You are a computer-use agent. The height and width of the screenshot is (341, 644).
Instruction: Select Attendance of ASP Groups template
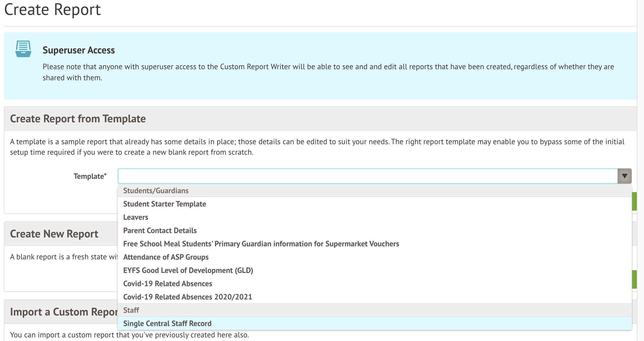166,257
